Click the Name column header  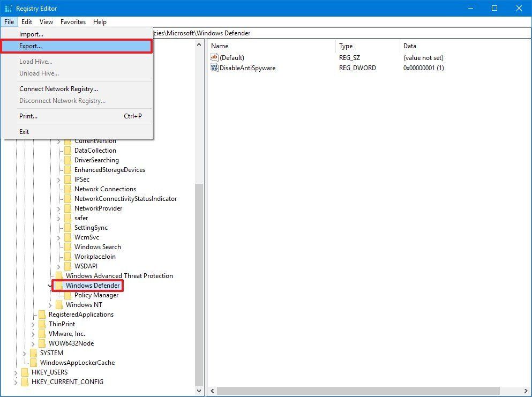click(x=219, y=46)
